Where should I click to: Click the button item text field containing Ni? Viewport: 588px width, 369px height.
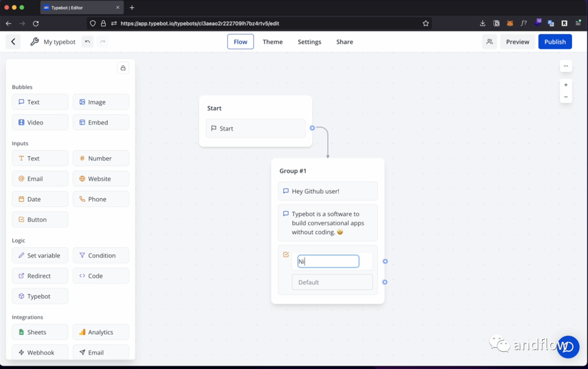(x=328, y=261)
